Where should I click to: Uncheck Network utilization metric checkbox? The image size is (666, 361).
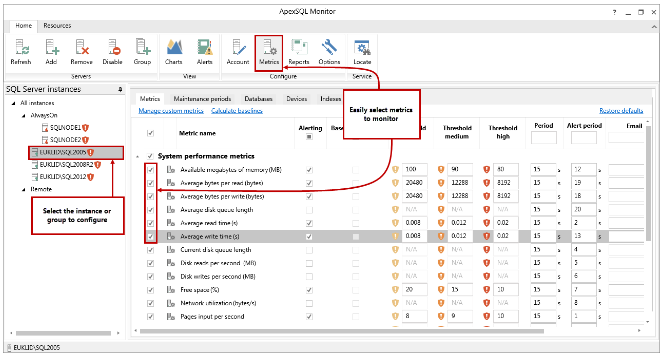(150, 303)
